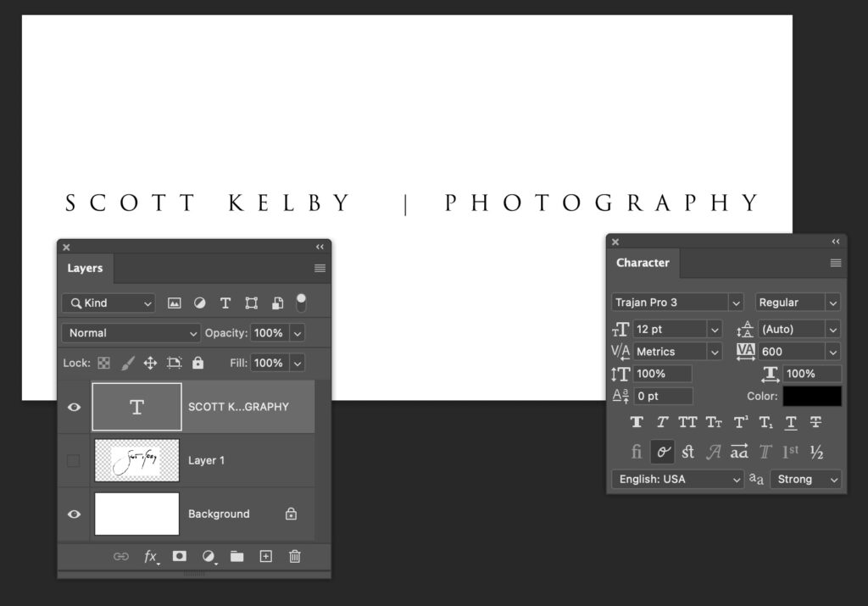Click the link layers icon
The height and width of the screenshot is (606, 868).
point(121,556)
